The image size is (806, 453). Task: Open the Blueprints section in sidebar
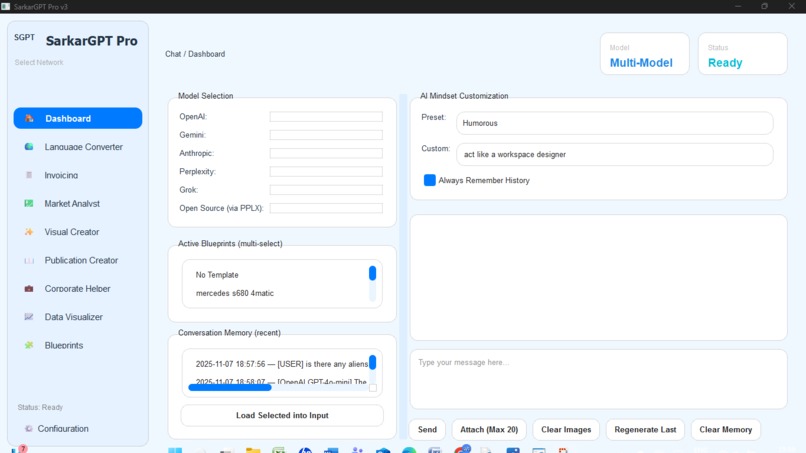[x=78, y=345]
